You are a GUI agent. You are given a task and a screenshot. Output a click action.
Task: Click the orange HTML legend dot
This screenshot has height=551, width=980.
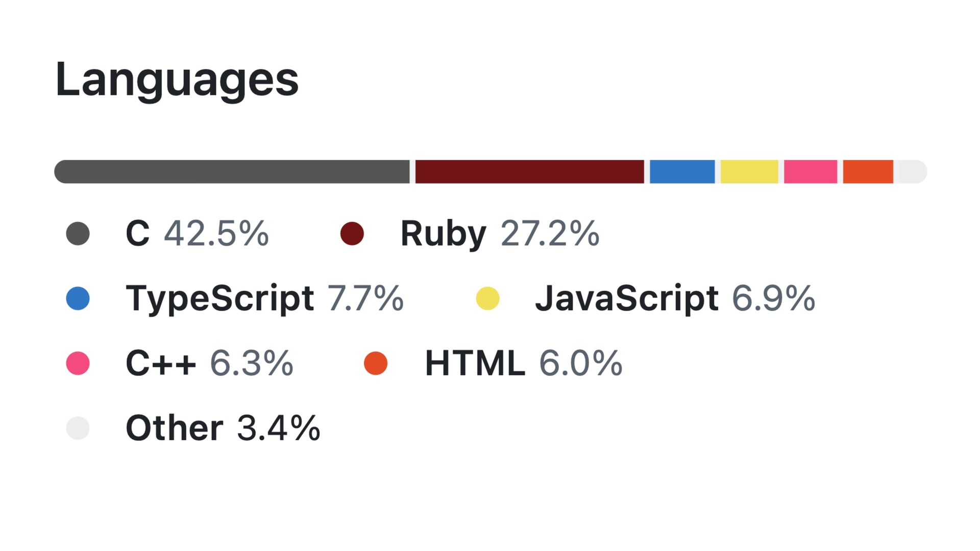pos(376,363)
